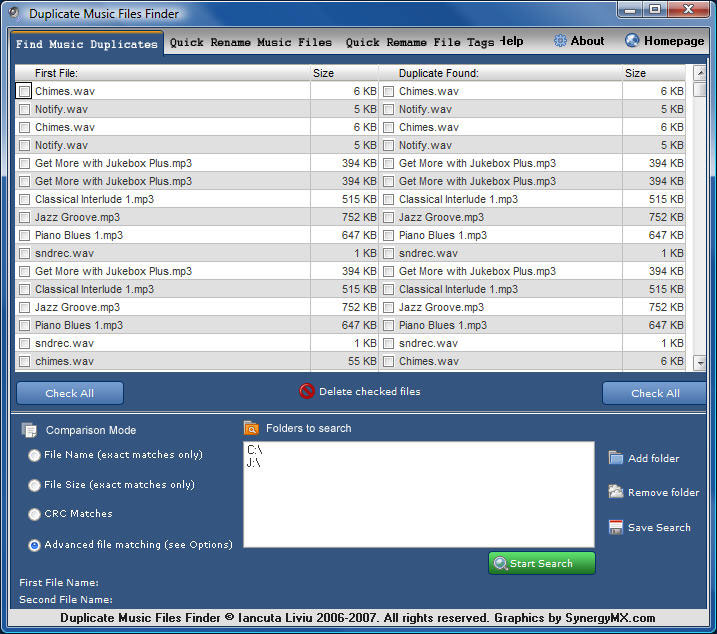The height and width of the screenshot is (634, 717).
Task: Click Size header beside Duplicate Found
Action: point(654,73)
